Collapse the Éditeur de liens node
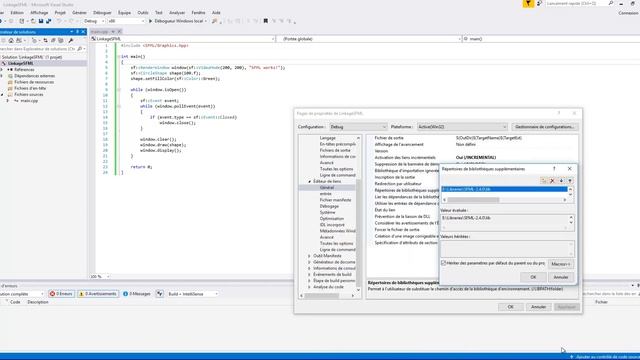 point(309,182)
